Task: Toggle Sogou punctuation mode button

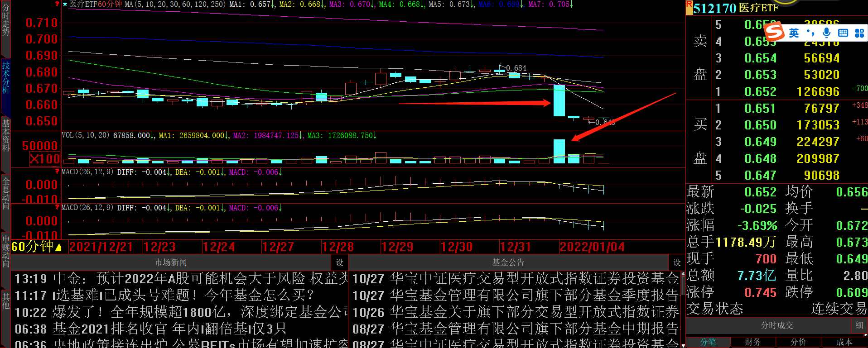Action: (810, 33)
